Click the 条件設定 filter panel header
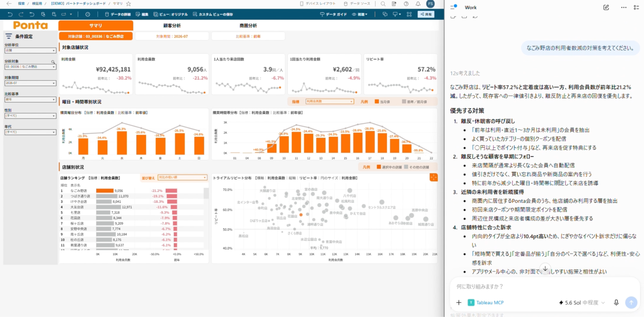The height and width of the screenshot is (317, 644). pos(19,36)
